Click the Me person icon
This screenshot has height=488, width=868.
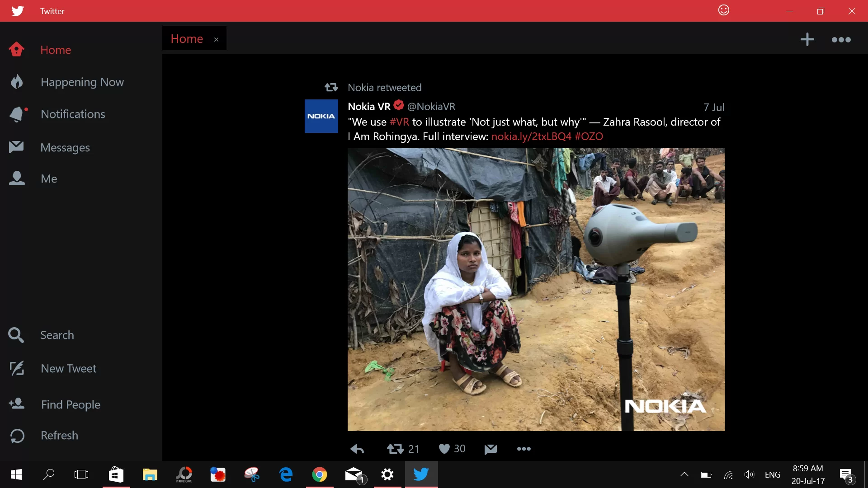(x=17, y=178)
